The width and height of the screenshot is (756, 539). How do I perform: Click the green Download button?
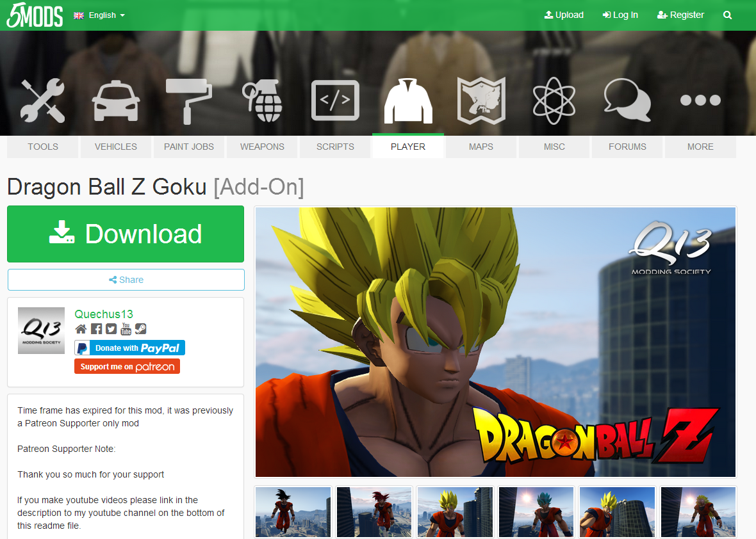(126, 234)
